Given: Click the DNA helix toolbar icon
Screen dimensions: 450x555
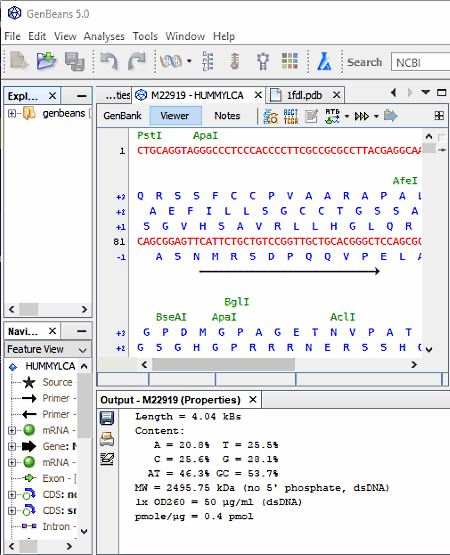Looking at the screenshot, I should (171, 61).
